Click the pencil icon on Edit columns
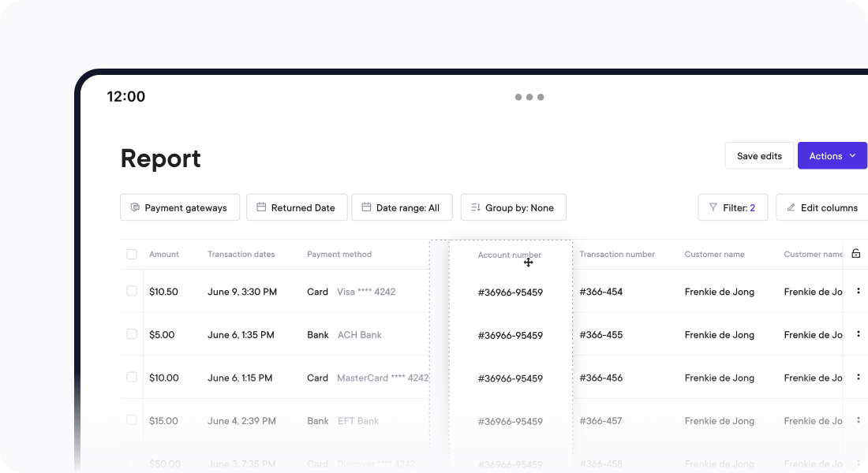 [x=791, y=207]
